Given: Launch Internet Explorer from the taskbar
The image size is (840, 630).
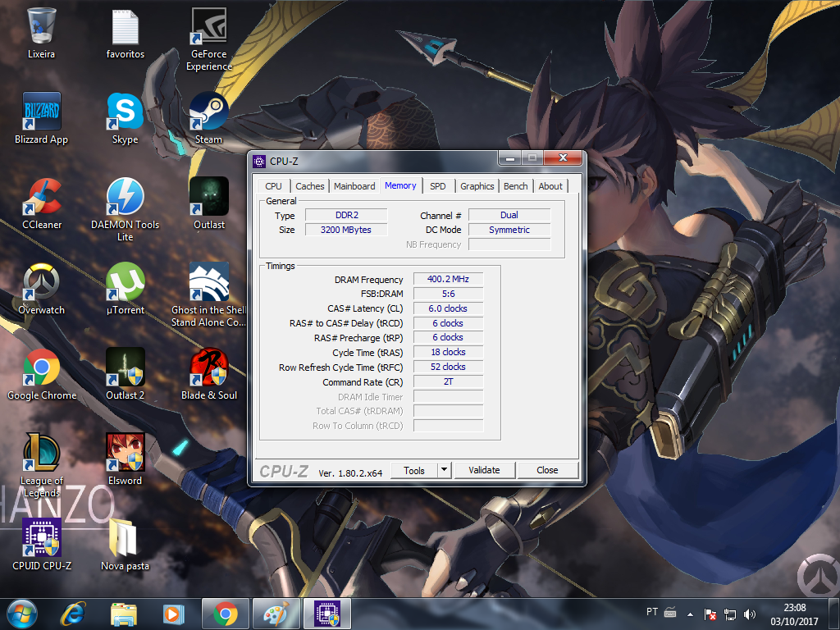Looking at the screenshot, I should [73, 614].
